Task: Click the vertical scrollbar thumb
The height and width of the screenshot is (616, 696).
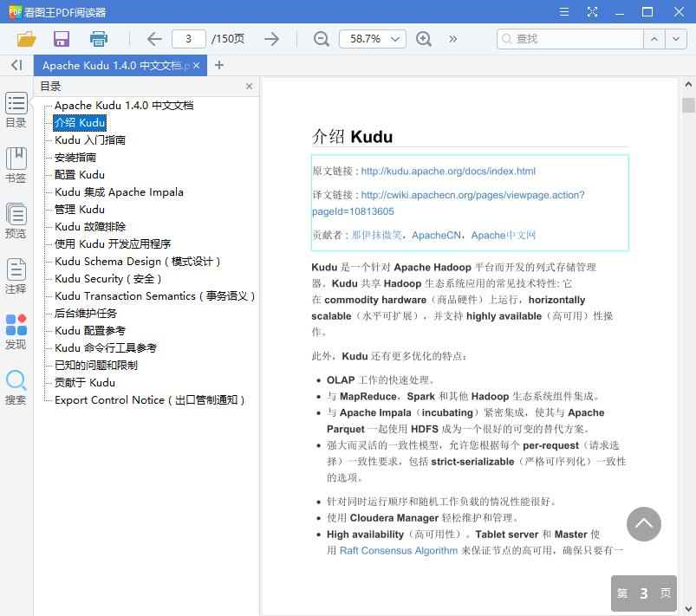Action: 688,105
